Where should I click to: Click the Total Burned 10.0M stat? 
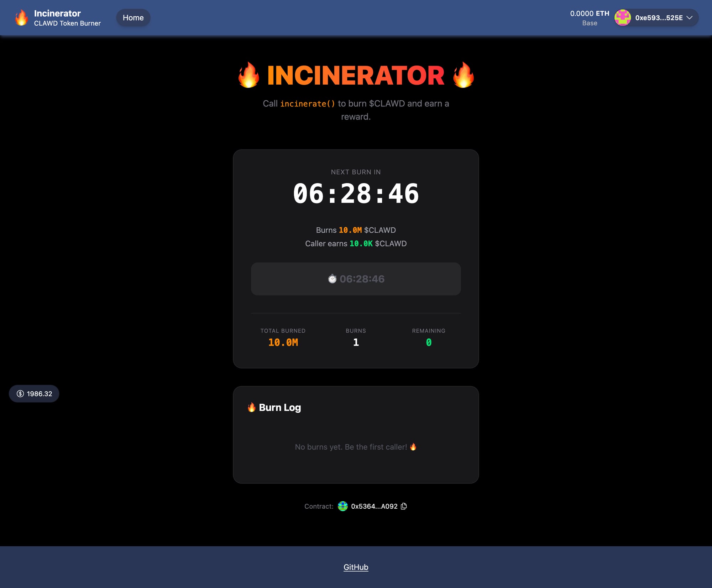click(x=283, y=342)
